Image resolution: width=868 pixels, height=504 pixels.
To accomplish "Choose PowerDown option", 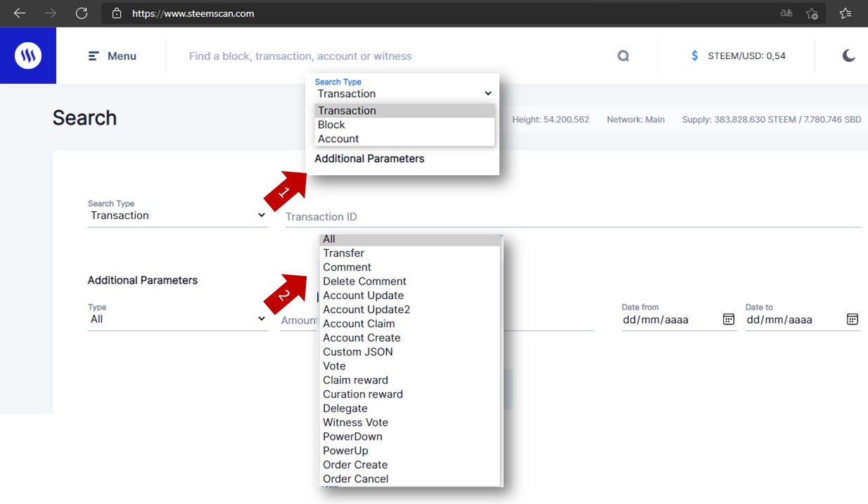I will [x=410, y=436].
